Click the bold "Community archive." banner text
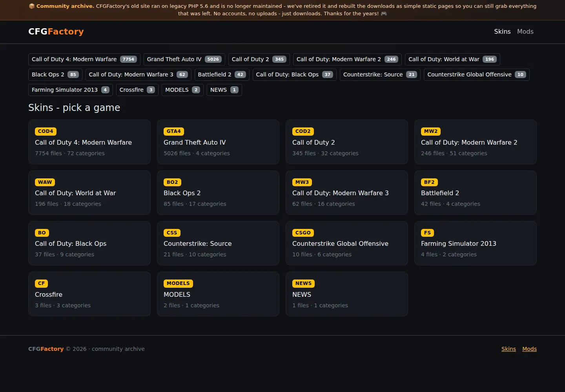This screenshot has height=392, width=565. click(x=65, y=6)
